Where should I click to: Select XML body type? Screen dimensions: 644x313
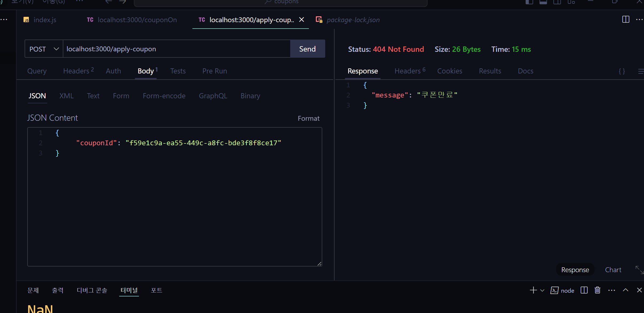pos(66,96)
